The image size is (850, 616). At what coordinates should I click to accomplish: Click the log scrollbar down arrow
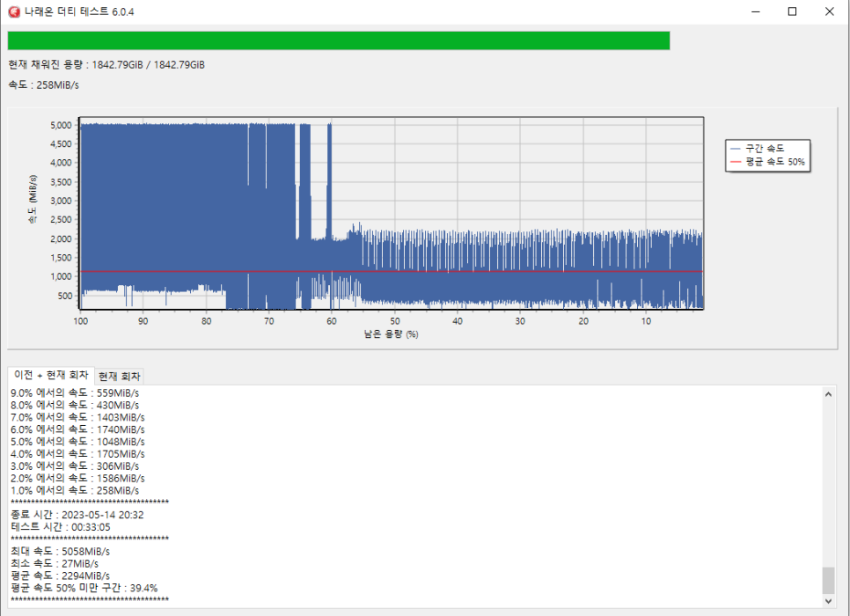[x=828, y=601]
